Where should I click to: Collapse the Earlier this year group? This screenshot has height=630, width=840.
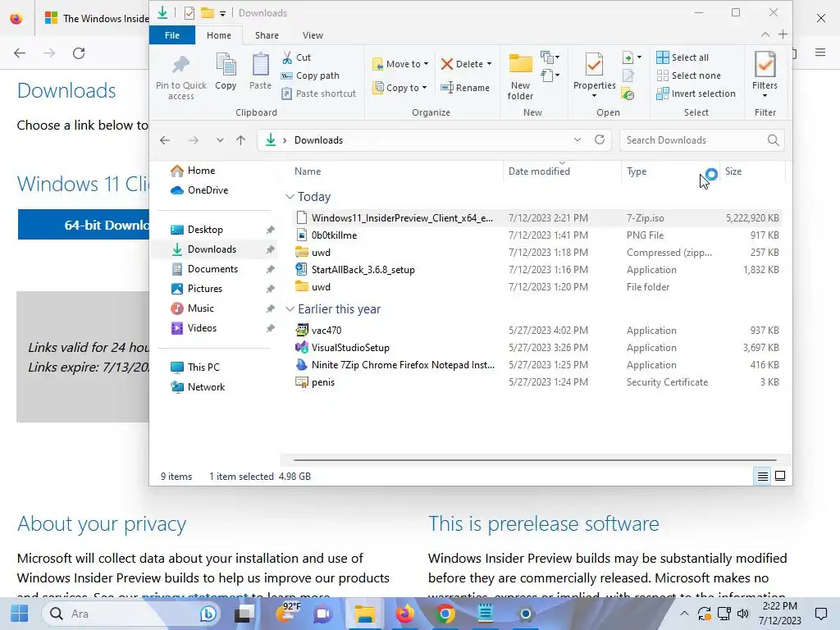tap(290, 309)
